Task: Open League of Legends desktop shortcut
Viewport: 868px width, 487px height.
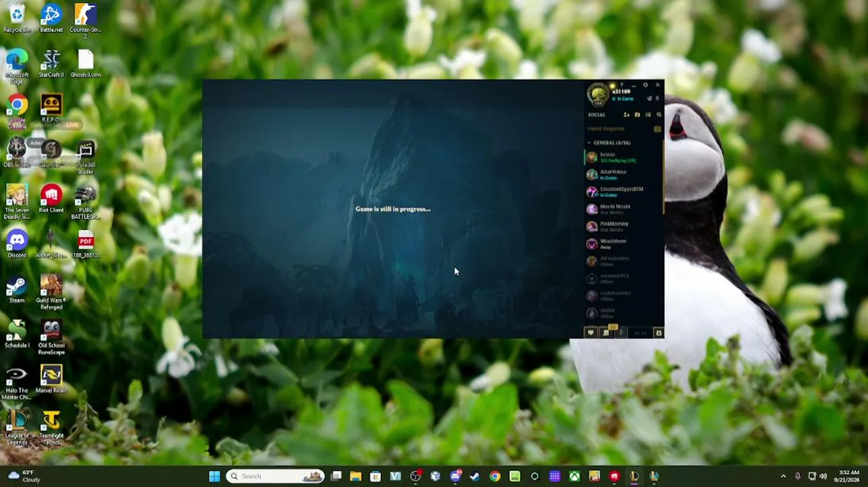Action: tap(17, 427)
